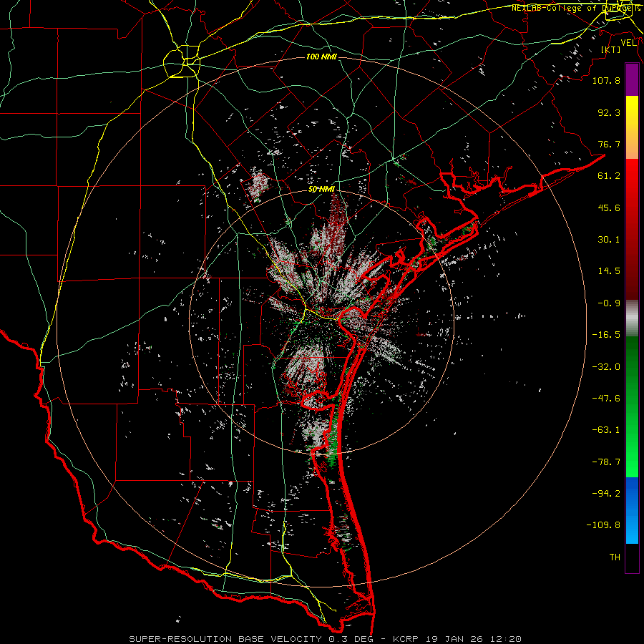Click the yellow highway loop around the city
The height and width of the screenshot is (644, 644).
(x=182, y=62)
